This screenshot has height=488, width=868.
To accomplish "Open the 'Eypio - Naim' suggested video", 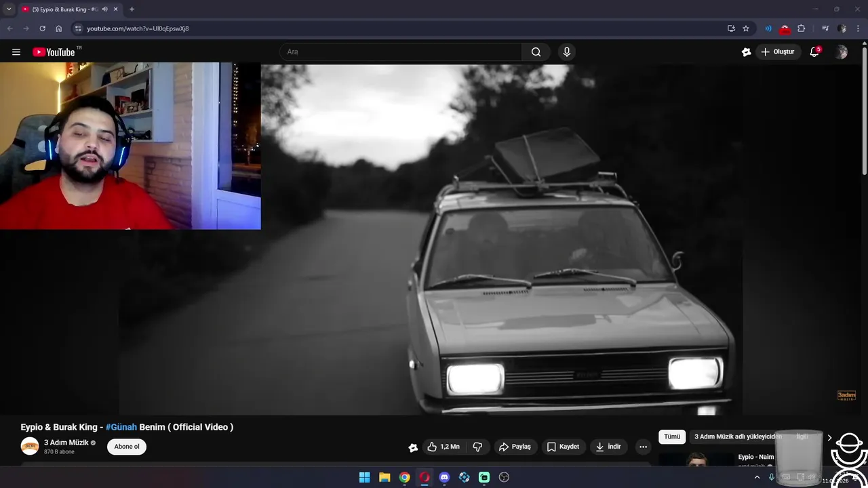I will click(756, 457).
